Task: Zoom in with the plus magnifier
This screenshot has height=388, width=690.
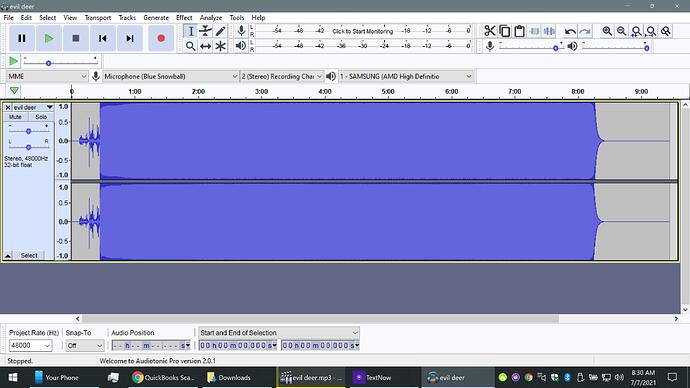Action: pos(607,31)
